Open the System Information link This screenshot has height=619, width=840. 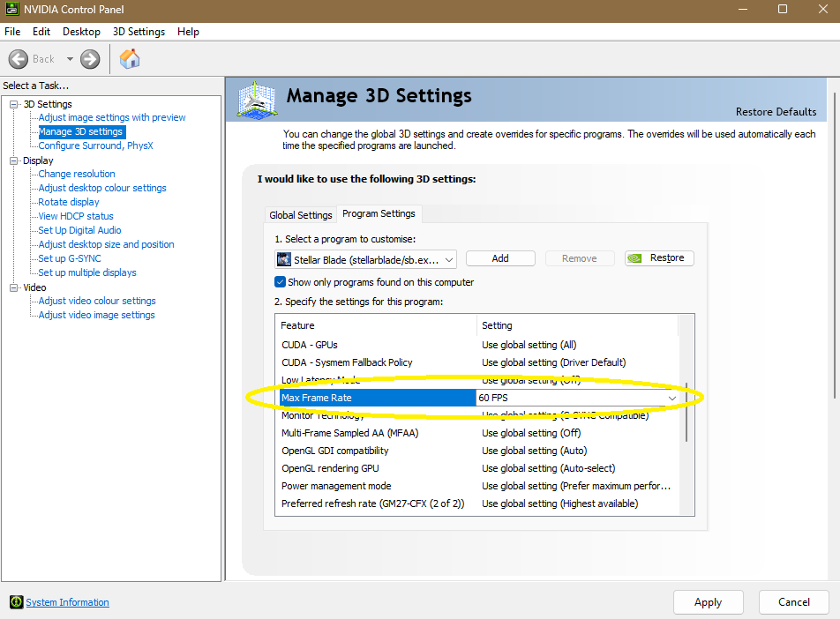(x=67, y=602)
